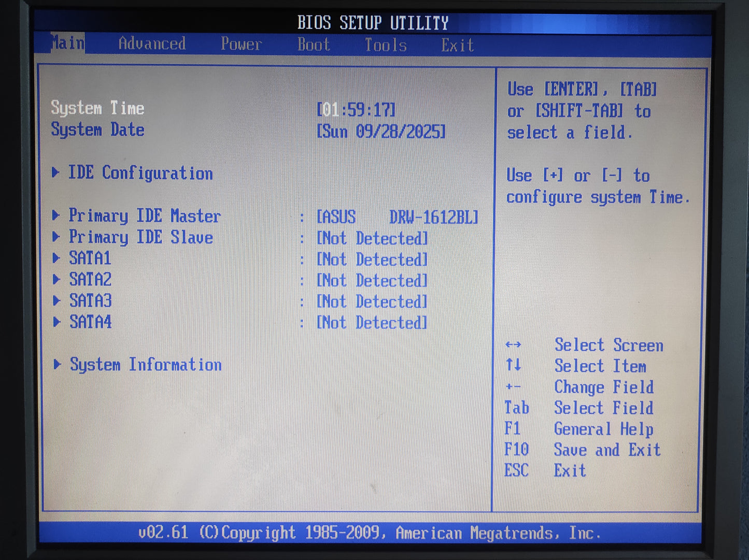Go to the Boot tab
This screenshot has width=749, height=560.
click(x=314, y=45)
